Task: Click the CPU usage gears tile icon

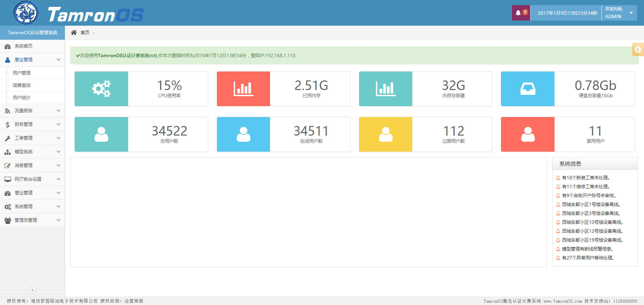Action: click(x=101, y=89)
